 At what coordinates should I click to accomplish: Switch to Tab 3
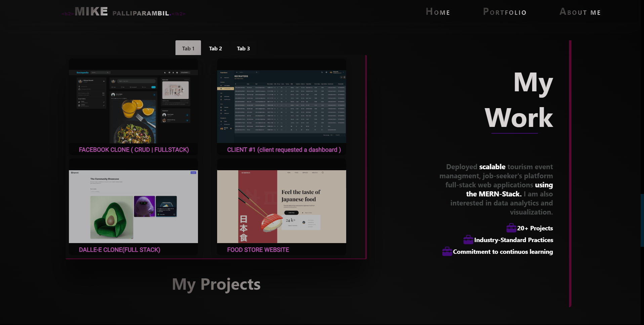243,48
